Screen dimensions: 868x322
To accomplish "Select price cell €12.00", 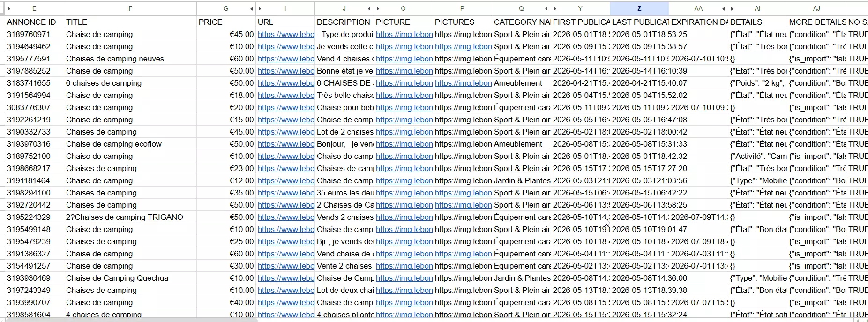I will click(226, 180).
